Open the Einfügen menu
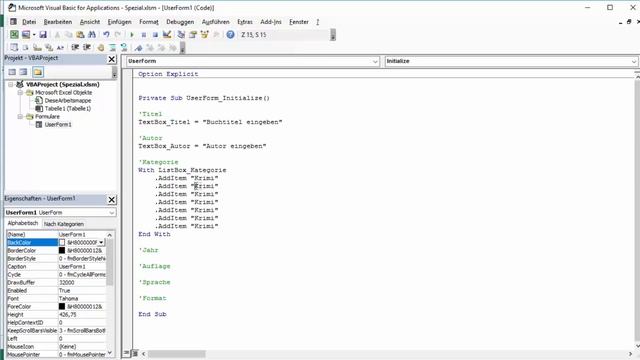 click(x=120, y=22)
